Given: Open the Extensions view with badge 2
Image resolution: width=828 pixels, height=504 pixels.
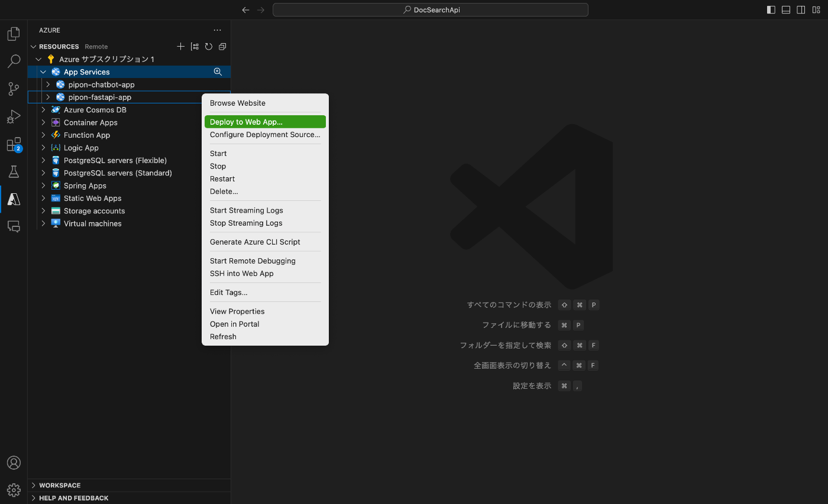Looking at the screenshot, I should 14,145.
